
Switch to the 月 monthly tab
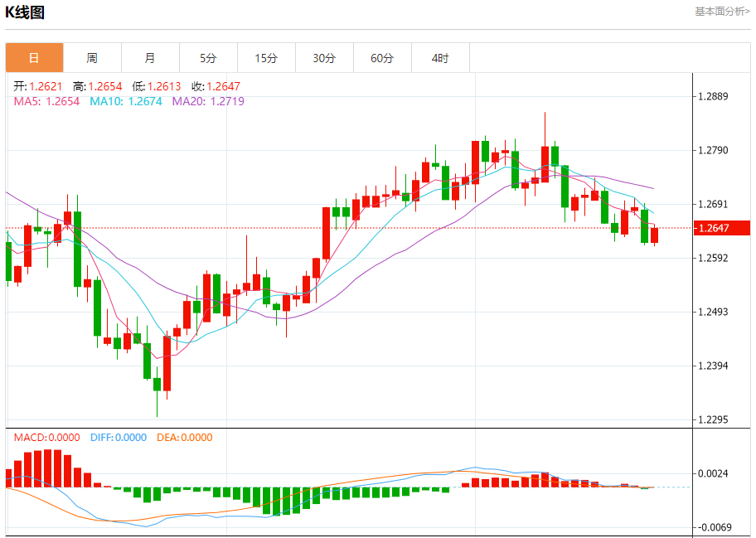[x=150, y=58]
